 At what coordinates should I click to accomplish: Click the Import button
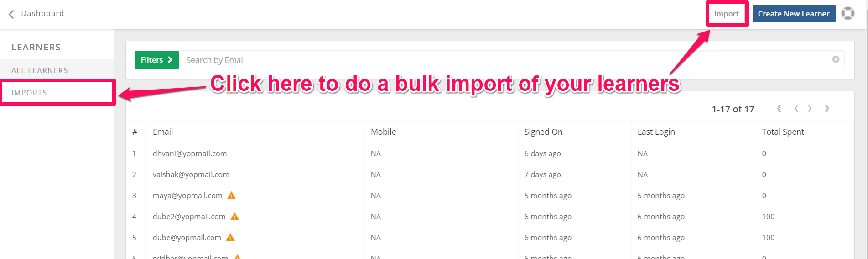[727, 14]
